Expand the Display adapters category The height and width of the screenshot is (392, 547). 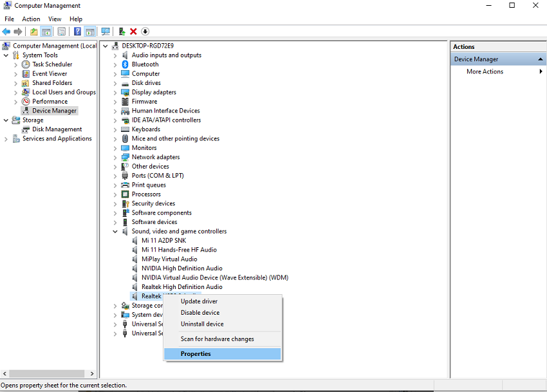(x=116, y=92)
